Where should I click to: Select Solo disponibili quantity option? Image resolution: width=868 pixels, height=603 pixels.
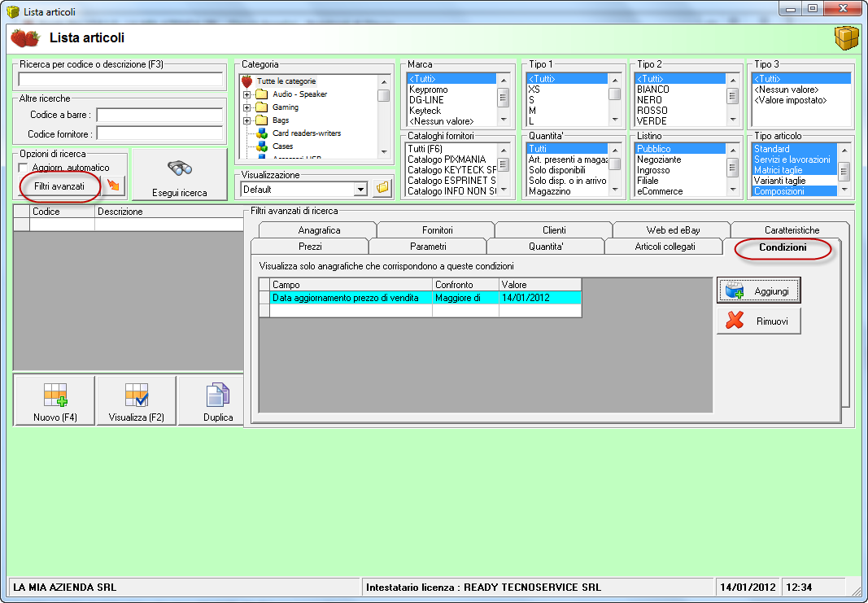coord(567,170)
